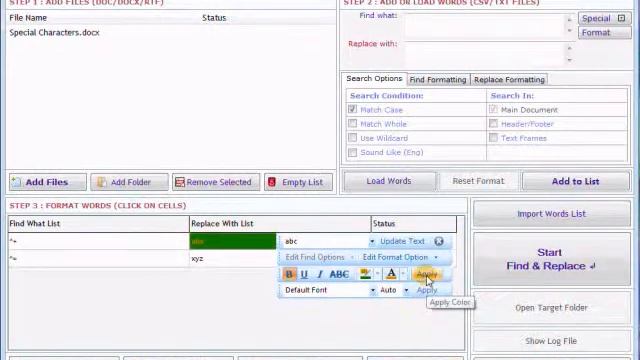Toggle Underline formatting icon
Image resolution: width=640 pixels, height=360 pixels.
[x=304, y=274]
